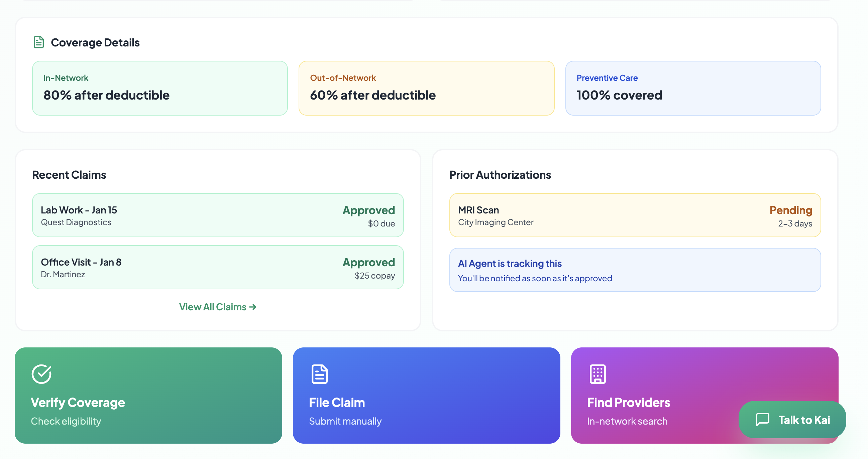Click the Pending status on MRI Scan
Viewport: 868px width, 459px height.
(790, 210)
